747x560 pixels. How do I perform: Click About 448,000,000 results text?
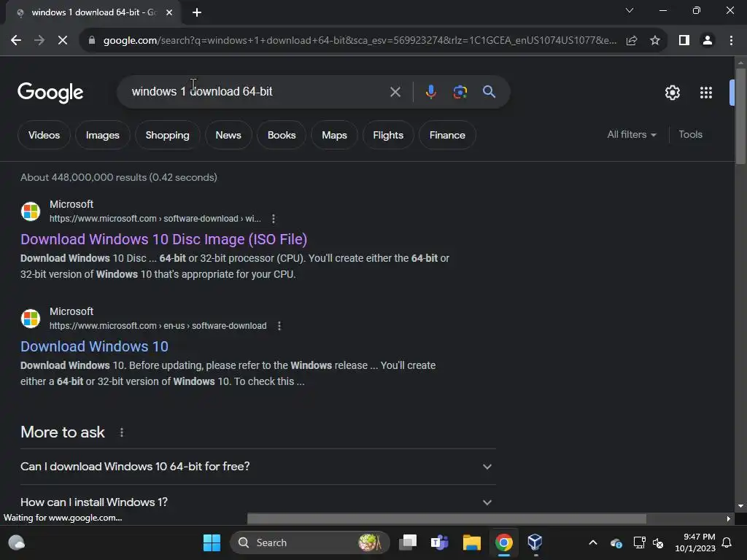119,177
